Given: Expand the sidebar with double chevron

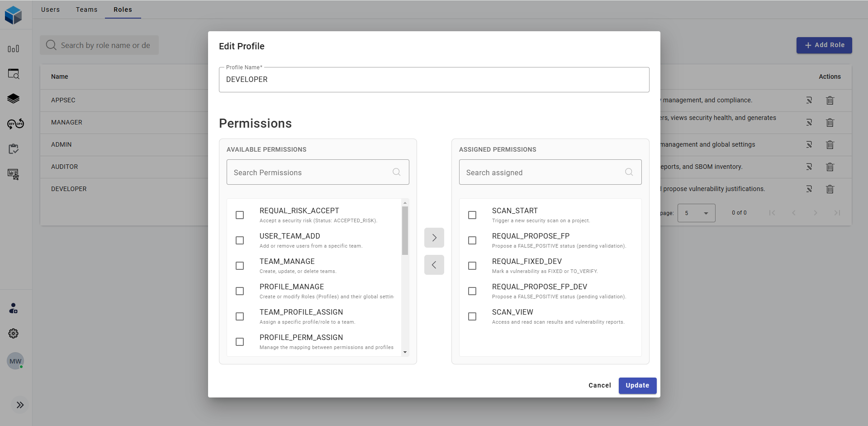Looking at the screenshot, I should [x=20, y=405].
